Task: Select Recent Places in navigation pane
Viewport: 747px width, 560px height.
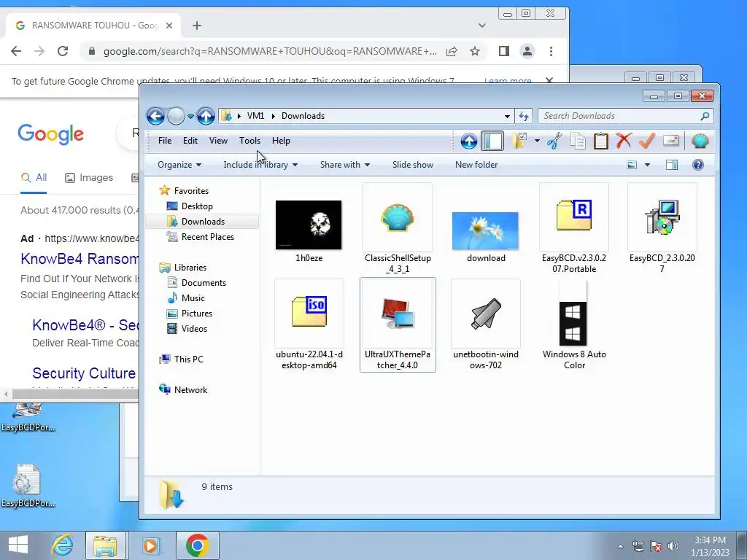Action: click(207, 237)
